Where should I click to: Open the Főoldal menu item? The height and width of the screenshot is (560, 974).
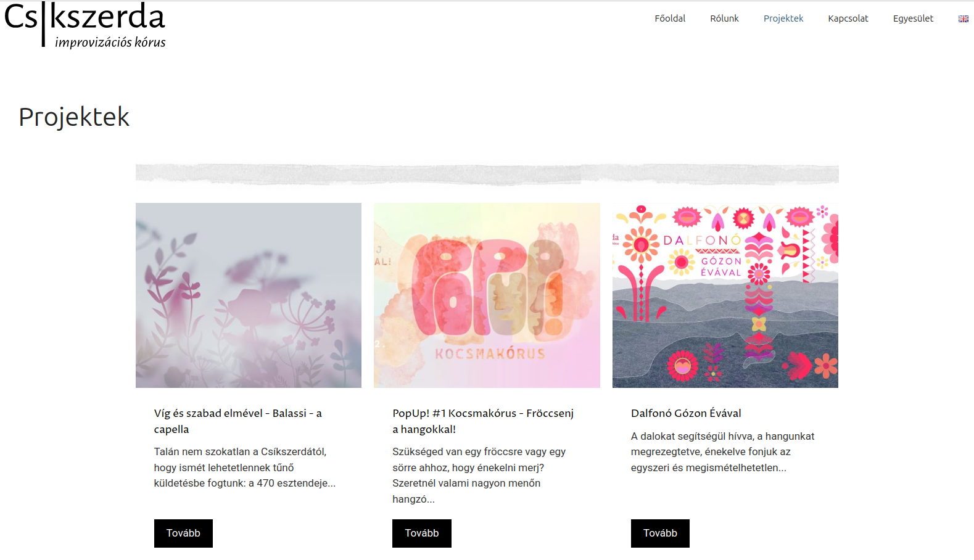click(670, 19)
